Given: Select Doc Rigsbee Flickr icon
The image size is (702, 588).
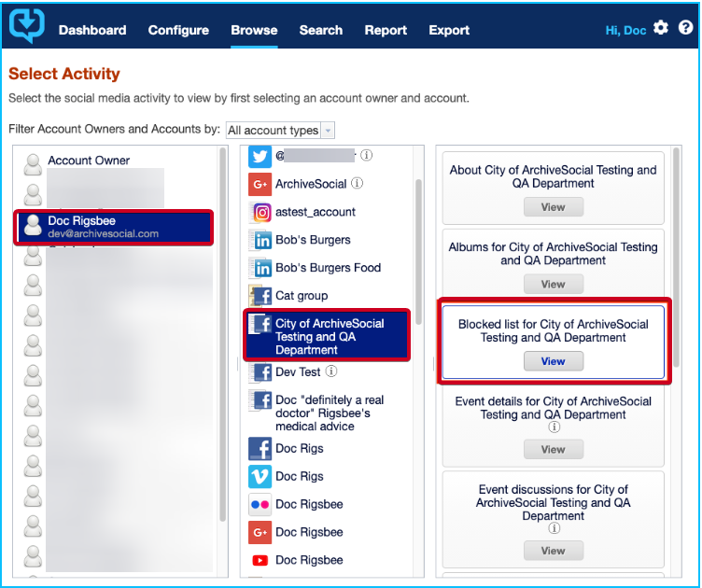Looking at the screenshot, I should click(x=260, y=504).
